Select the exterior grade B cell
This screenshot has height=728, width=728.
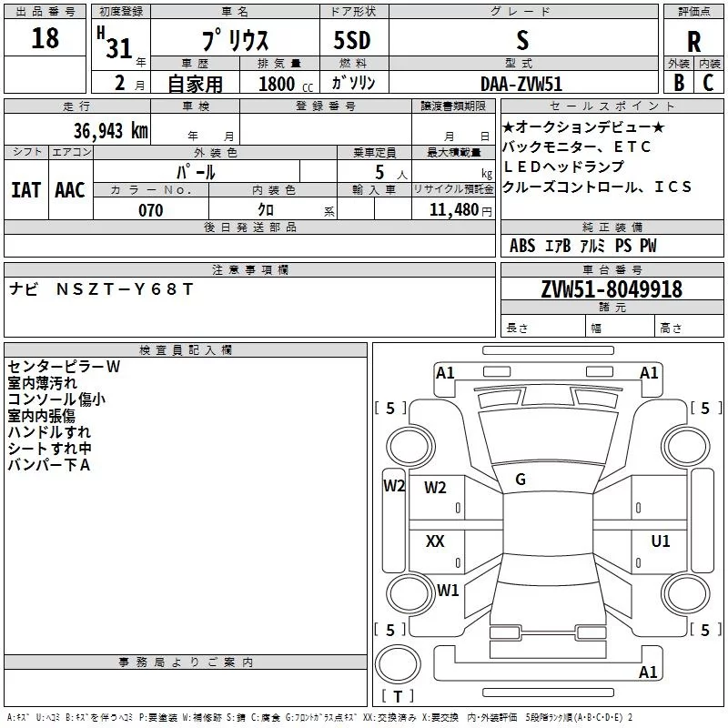679,83
